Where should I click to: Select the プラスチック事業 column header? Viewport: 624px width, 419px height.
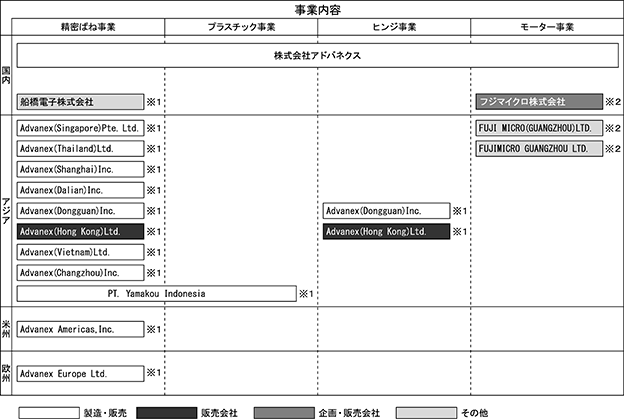tap(241, 27)
